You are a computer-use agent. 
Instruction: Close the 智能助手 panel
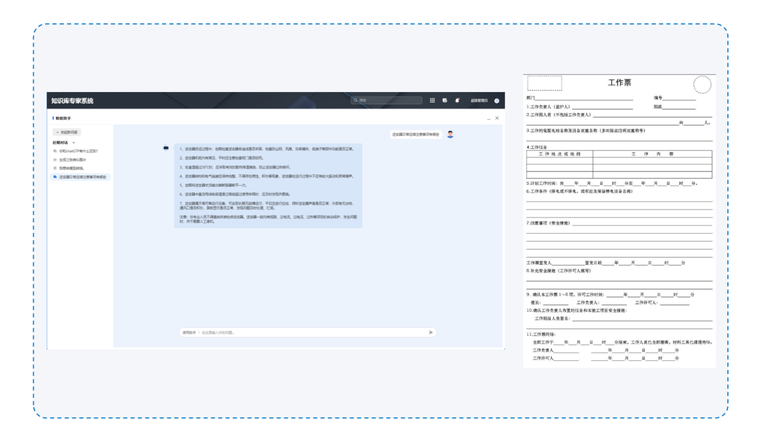tap(497, 117)
